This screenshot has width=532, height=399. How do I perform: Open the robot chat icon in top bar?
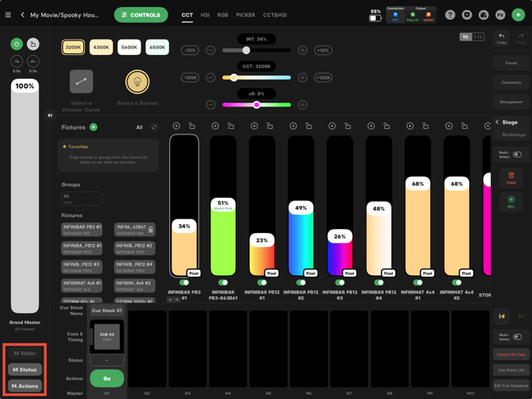point(467,15)
